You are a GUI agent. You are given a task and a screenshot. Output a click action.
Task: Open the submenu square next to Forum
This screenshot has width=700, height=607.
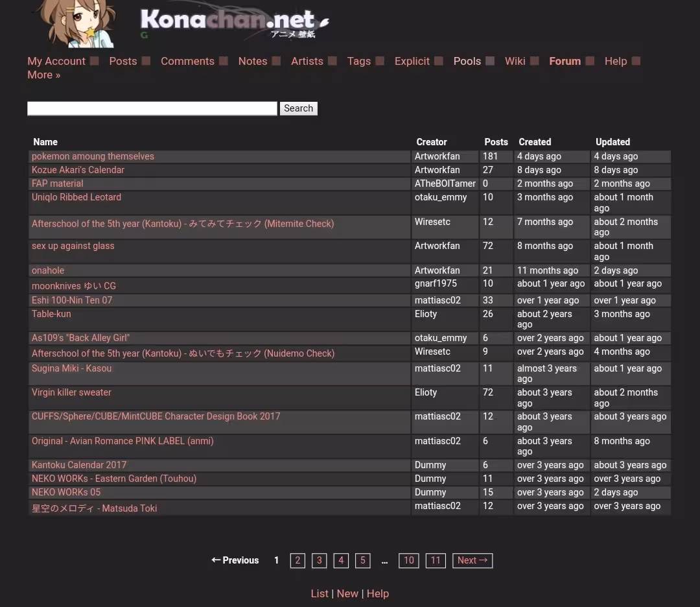click(590, 61)
